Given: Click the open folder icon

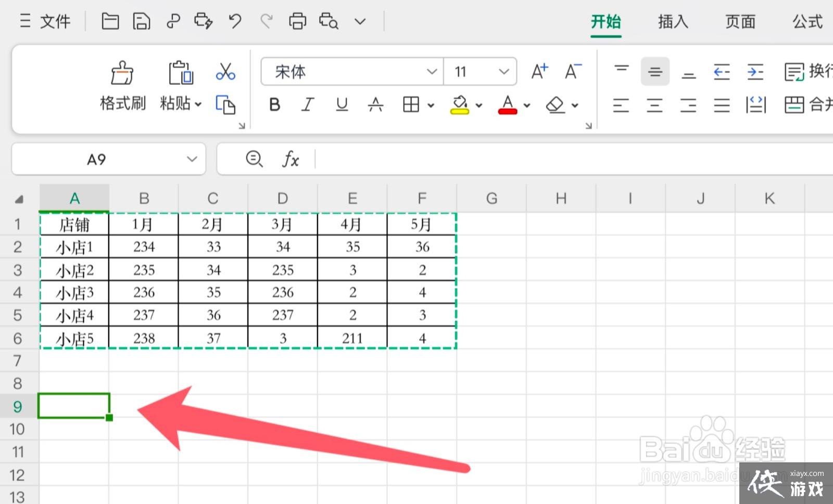Looking at the screenshot, I should click(110, 21).
